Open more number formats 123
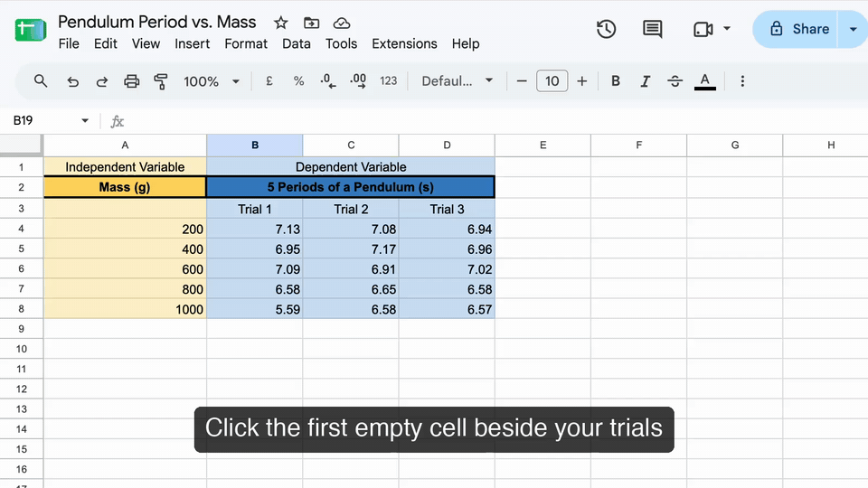This screenshot has width=868, height=488. (388, 80)
